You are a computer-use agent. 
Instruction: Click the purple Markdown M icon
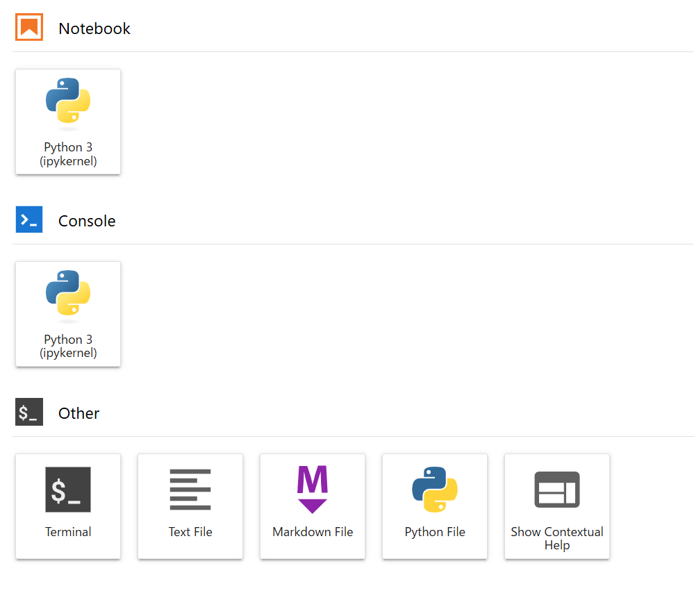pyautogui.click(x=313, y=490)
